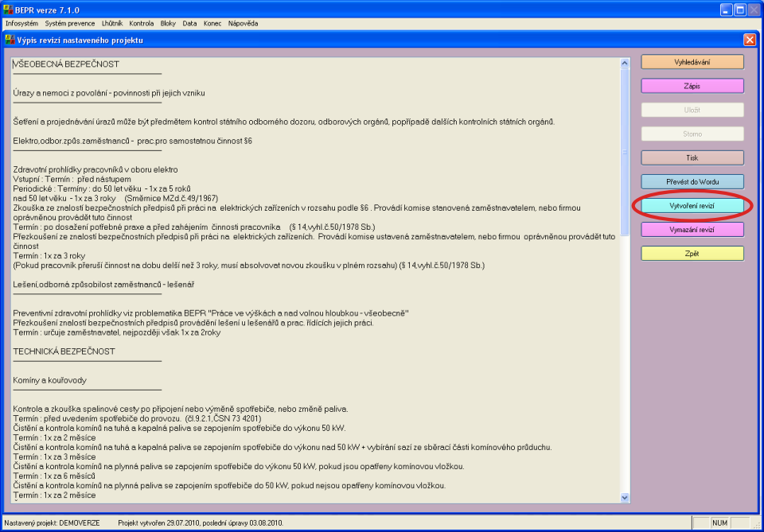Click the heading VŠEOBECNÁ BEZPEČNOST
764x532 pixels.
pos(66,64)
